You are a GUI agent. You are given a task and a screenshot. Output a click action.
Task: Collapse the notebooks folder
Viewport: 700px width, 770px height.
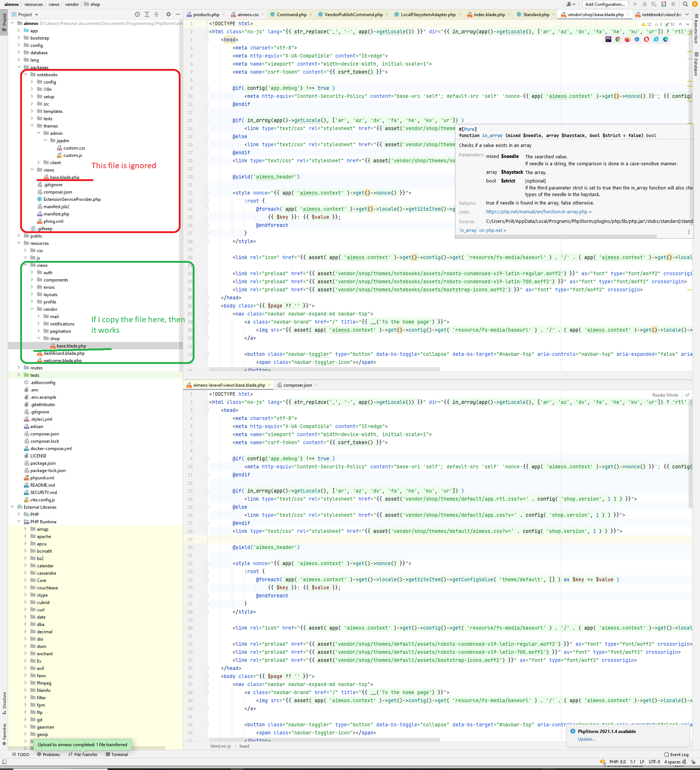(x=26, y=75)
